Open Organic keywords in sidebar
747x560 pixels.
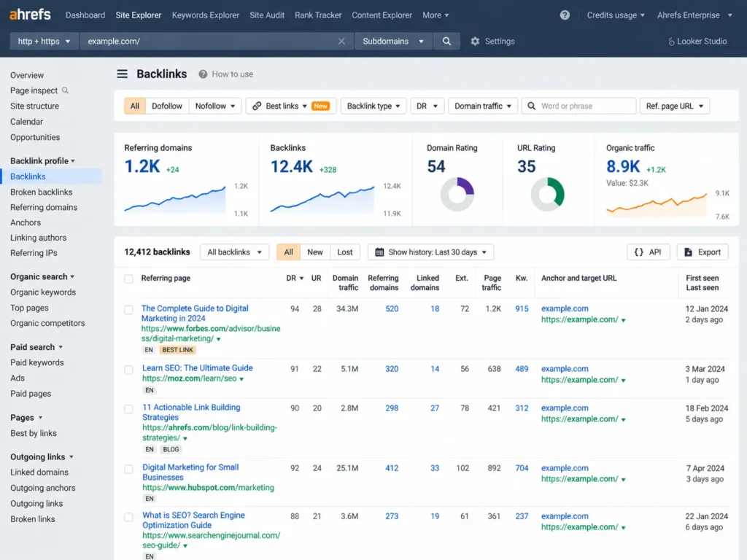(x=43, y=292)
